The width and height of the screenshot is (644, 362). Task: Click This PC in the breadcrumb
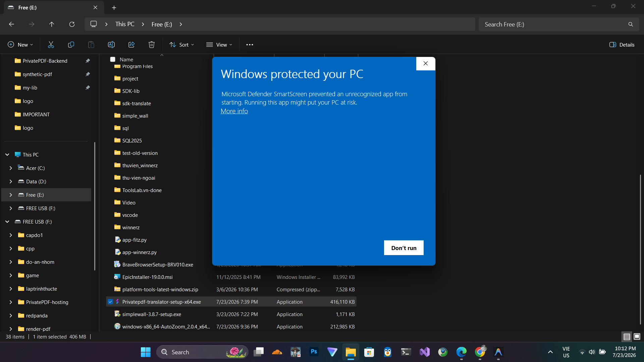point(125,24)
